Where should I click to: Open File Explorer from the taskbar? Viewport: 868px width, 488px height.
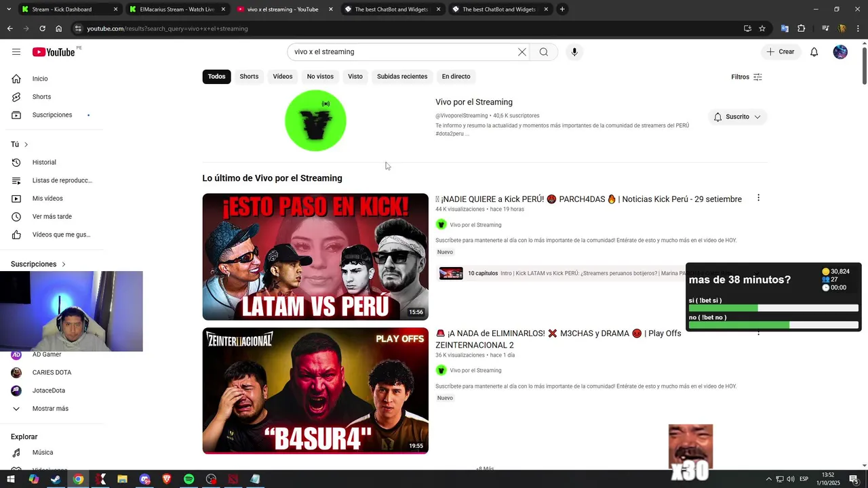tap(123, 479)
